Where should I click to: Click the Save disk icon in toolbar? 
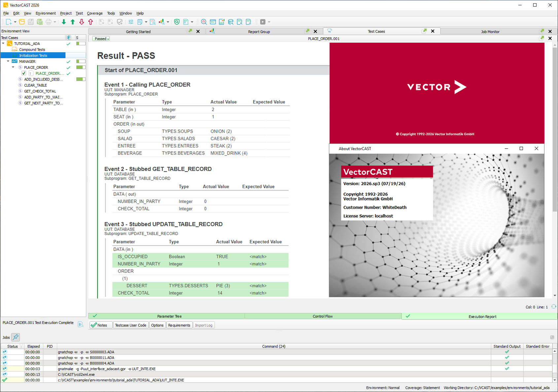(x=31, y=22)
